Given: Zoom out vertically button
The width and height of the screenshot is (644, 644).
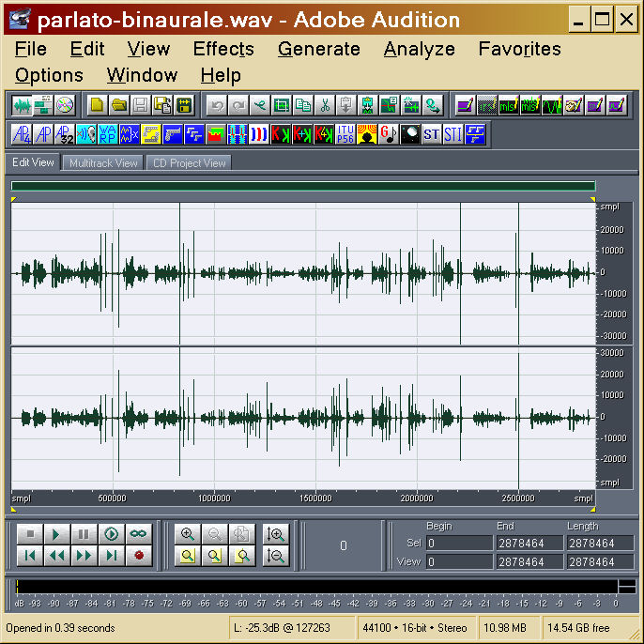Looking at the screenshot, I should (x=276, y=556).
